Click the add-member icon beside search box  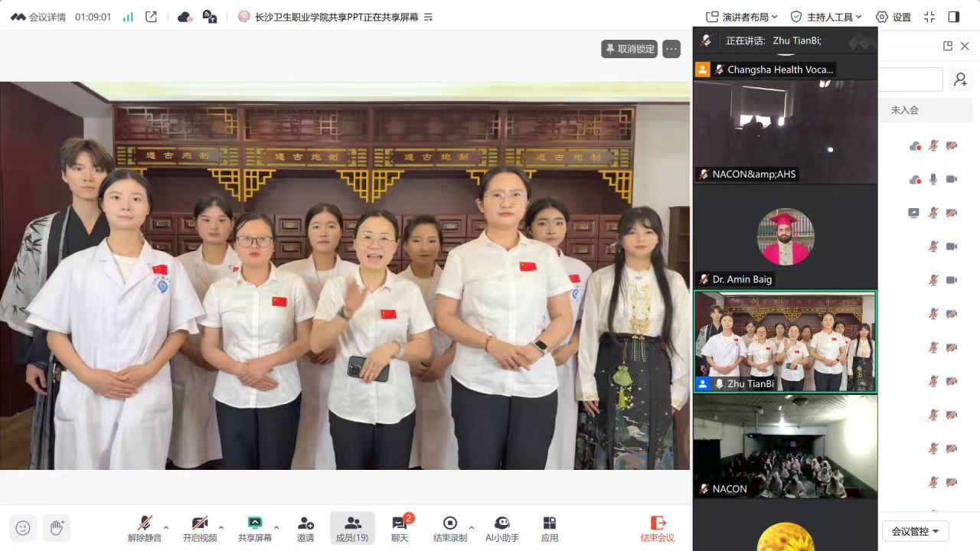[x=959, y=80]
